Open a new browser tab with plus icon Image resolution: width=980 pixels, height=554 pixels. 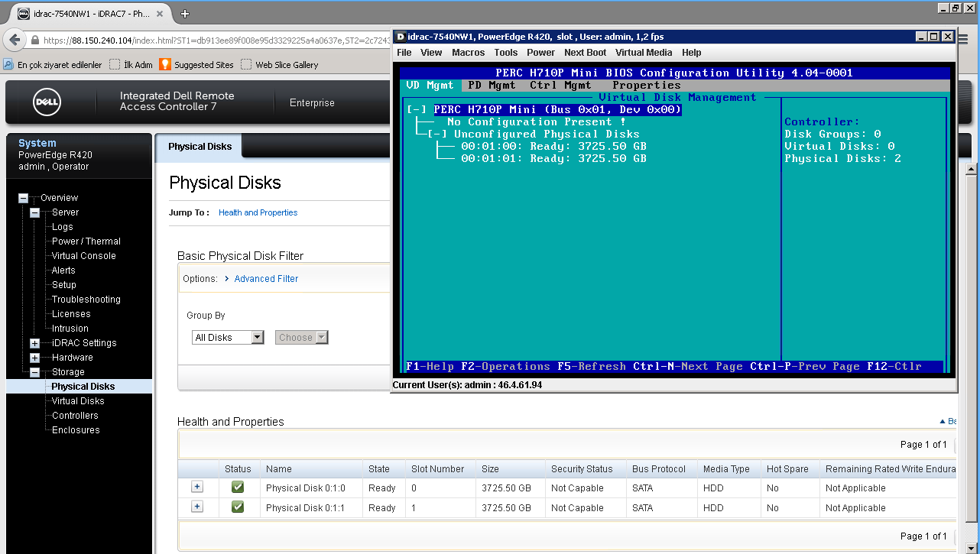185,13
